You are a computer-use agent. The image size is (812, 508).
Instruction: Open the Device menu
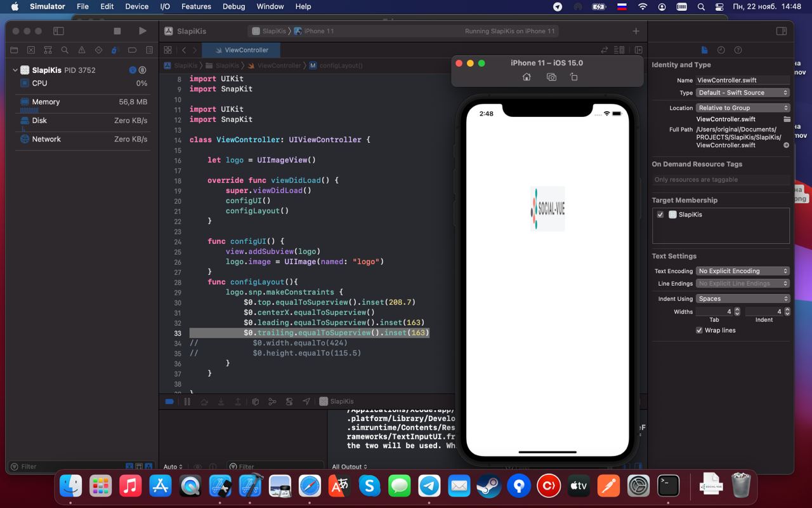136,6
